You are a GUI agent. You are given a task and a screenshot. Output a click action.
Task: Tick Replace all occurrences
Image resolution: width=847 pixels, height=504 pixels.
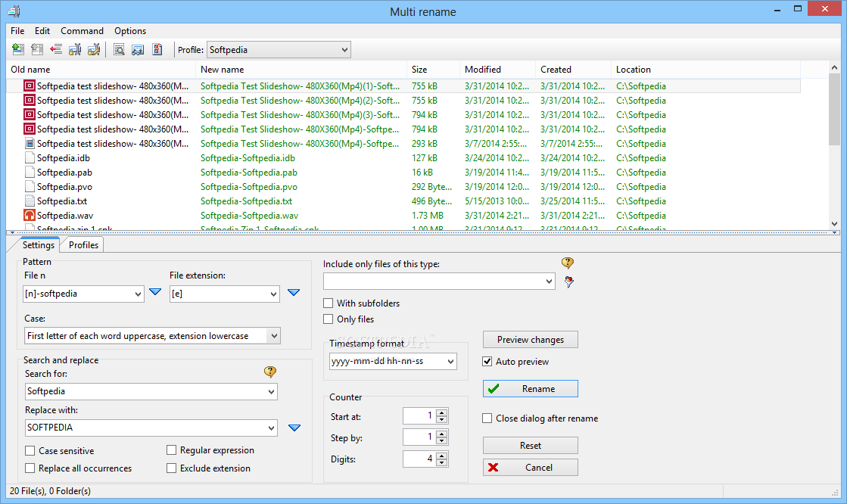pyautogui.click(x=30, y=468)
